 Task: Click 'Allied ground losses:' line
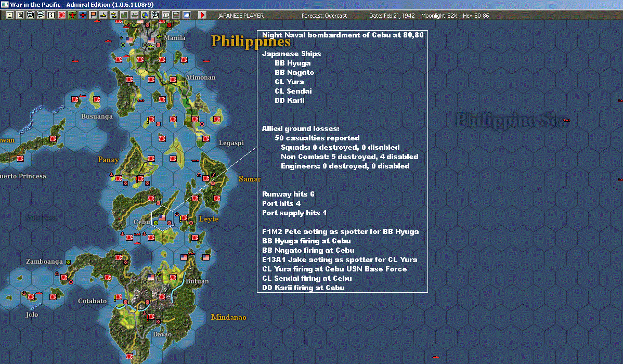(301, 129)
